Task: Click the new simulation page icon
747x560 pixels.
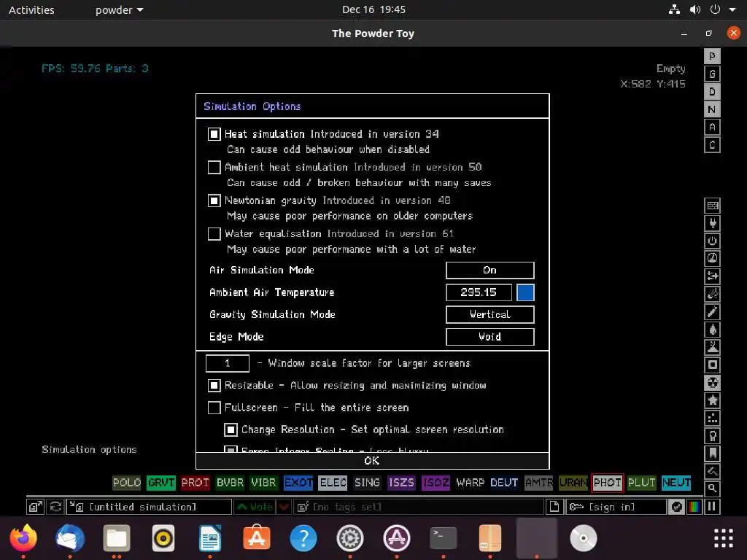Action: [x=554, y=507]
